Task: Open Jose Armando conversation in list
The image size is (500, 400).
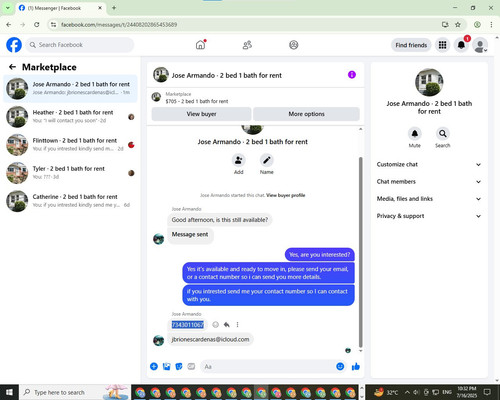Action: [x=70, y=88]
